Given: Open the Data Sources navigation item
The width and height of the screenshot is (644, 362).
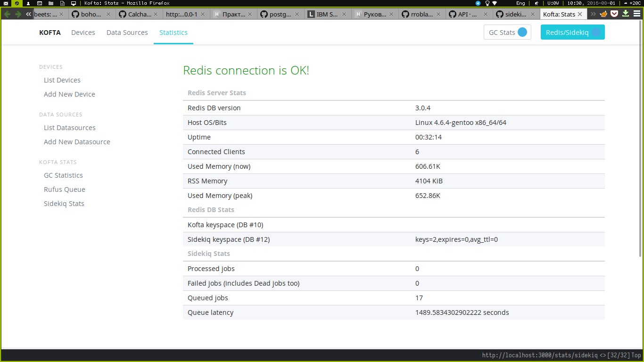Looking at the screenshot, I should coord(127,33).
